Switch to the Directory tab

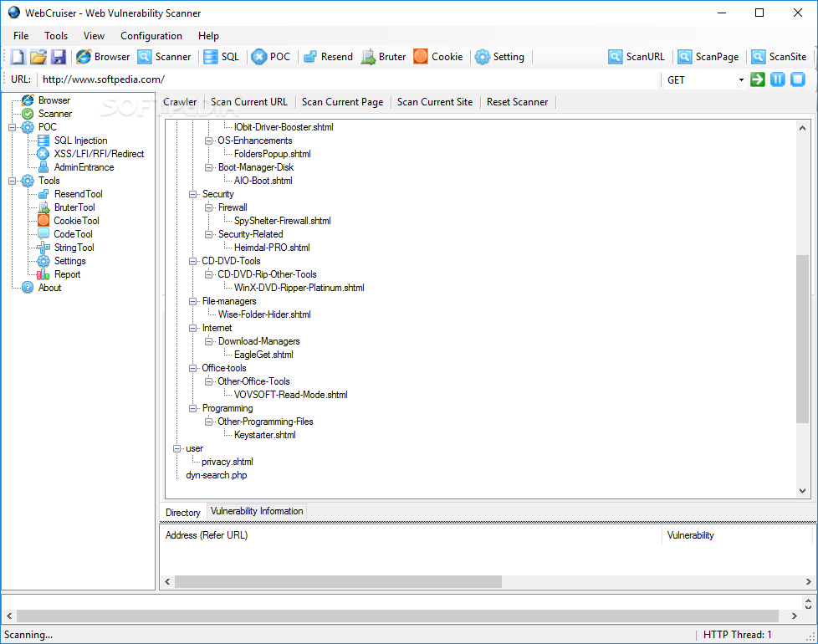(x=182, y=513)
